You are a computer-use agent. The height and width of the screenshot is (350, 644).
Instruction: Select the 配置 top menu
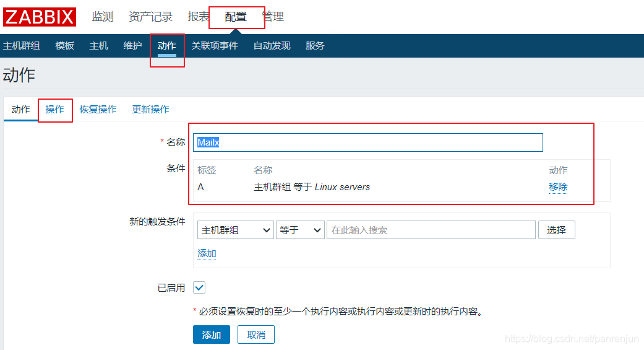(236, 17)
